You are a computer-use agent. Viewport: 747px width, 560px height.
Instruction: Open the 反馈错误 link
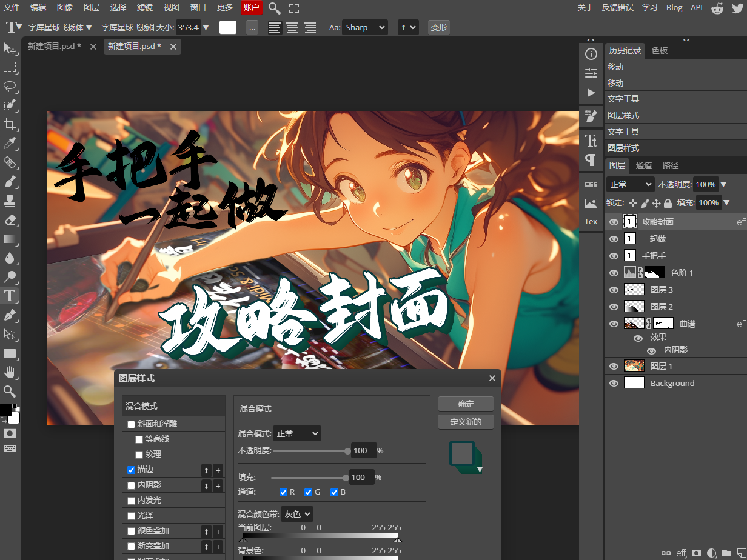[x=618, y=7]
